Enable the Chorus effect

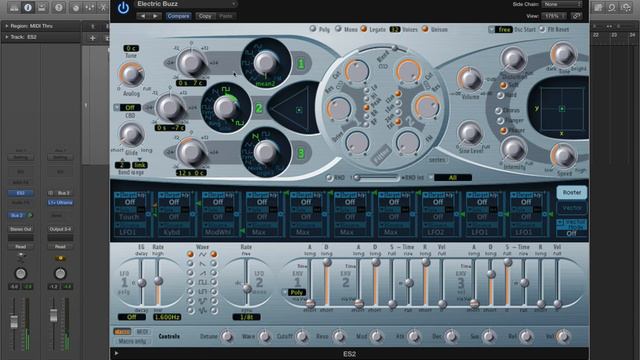coord(498,111)
